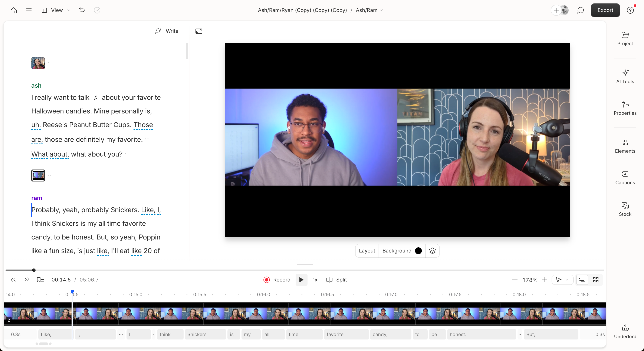
Task: Select ram's scene thumbnail in the script
Action: coord(38,175)
